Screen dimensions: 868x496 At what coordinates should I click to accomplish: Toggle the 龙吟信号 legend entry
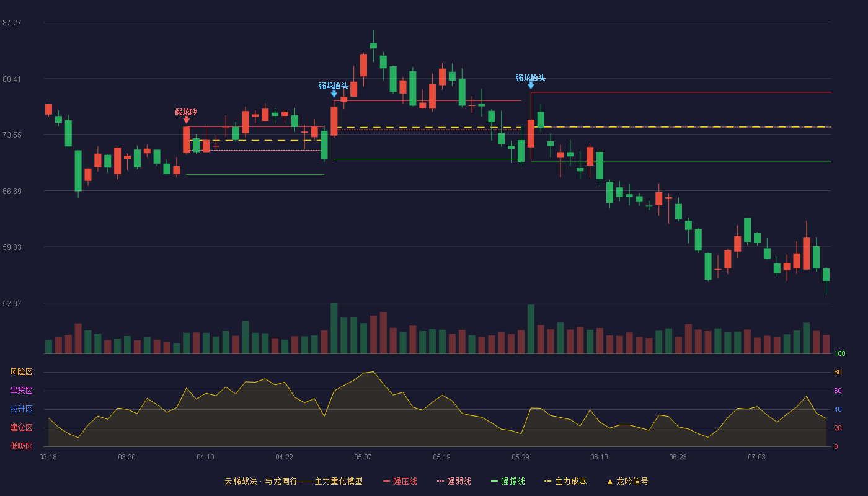627,481
